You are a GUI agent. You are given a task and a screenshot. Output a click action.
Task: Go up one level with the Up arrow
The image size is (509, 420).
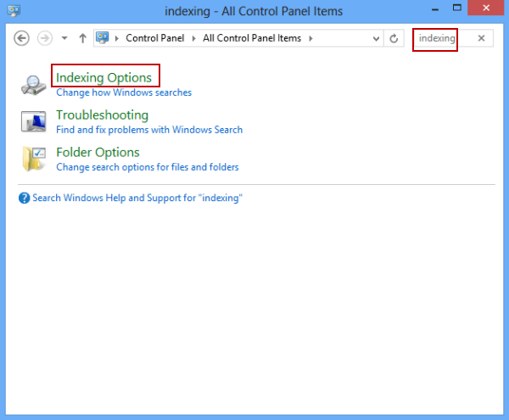tap(83, 38)
